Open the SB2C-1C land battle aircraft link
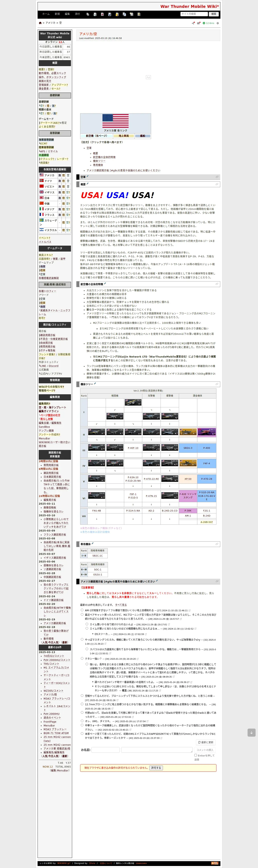Image resolution: width=258 pixels, height=868 pixels. pos(97,556)
